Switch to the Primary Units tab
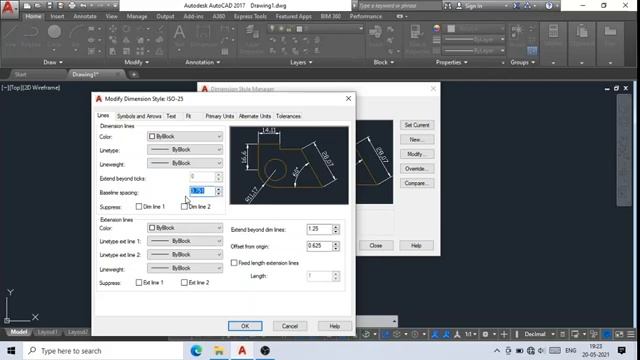The width and height of the screenshot is (640, 360). pyautogui.click(x=220, y=116)
